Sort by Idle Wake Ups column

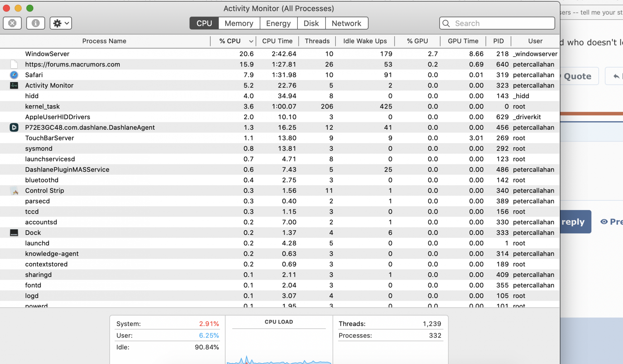click(365, 41)
